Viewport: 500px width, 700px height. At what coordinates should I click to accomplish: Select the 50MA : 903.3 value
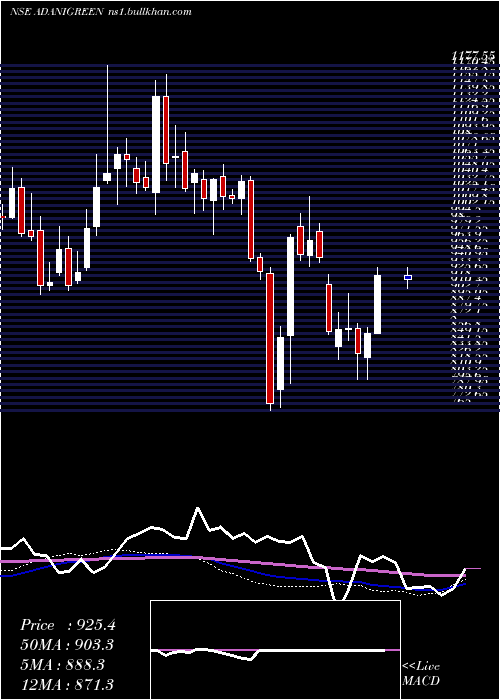(67, 645)
